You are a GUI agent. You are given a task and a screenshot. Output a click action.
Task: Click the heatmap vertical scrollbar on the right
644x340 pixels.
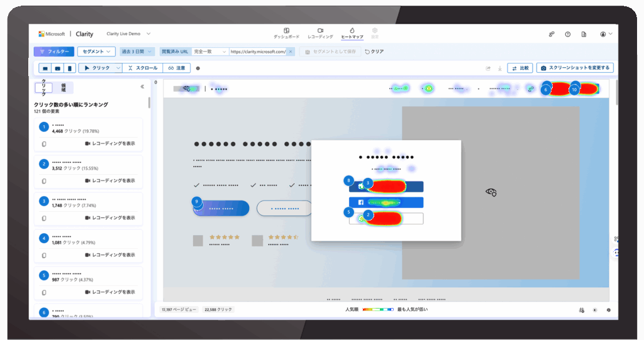(x=616, y=93)
